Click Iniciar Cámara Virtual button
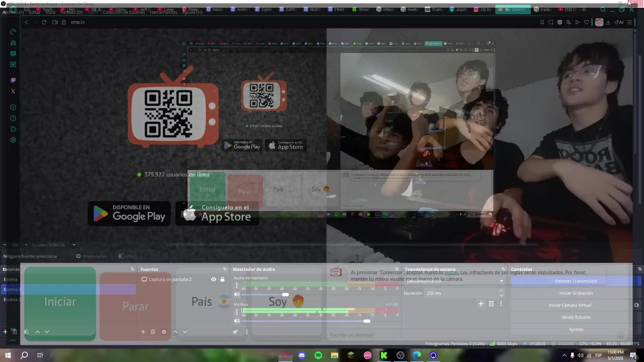The height and width of the screenshot is (362, 644). point(570,305)
